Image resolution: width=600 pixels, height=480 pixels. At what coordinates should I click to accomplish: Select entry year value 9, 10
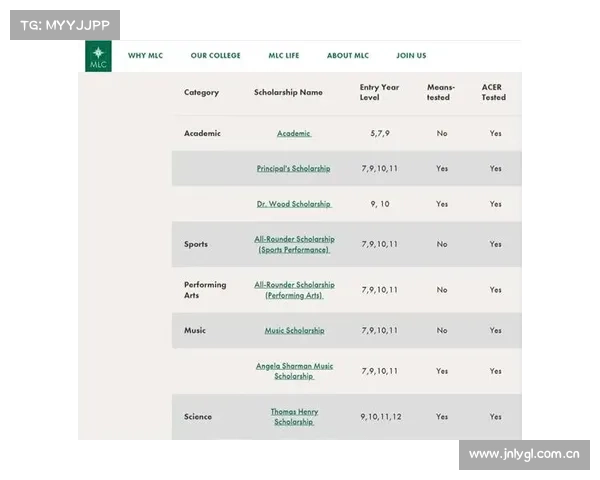coord(380,204)
